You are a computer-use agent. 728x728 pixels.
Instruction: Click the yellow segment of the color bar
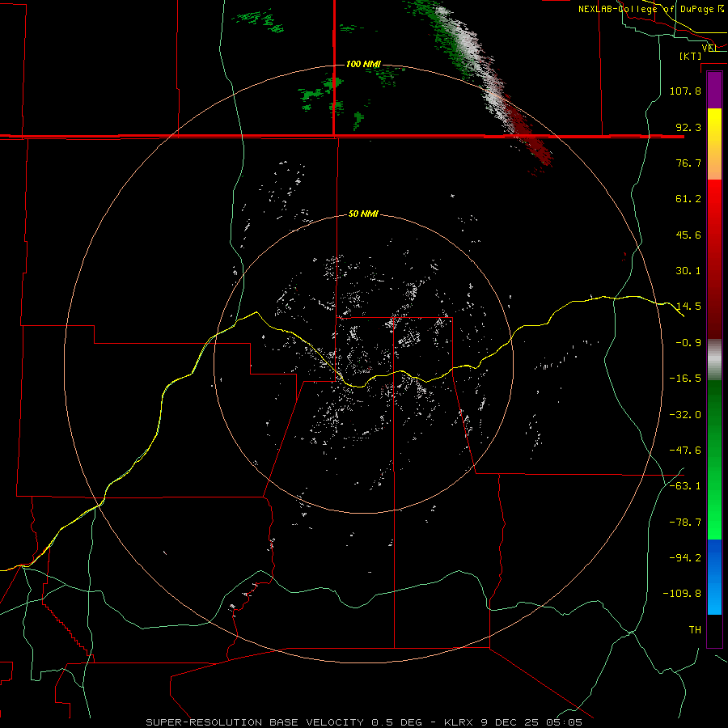[714, 144]
